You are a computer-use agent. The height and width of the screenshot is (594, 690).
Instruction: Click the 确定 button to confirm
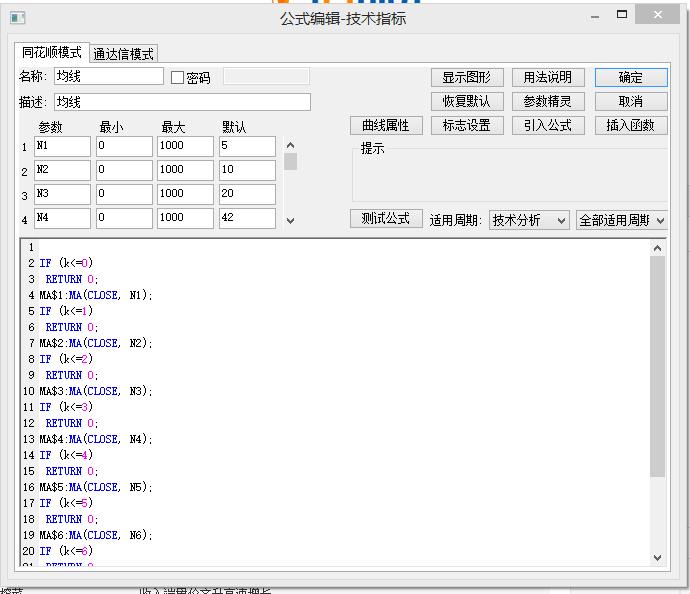[x=630, y=77]
